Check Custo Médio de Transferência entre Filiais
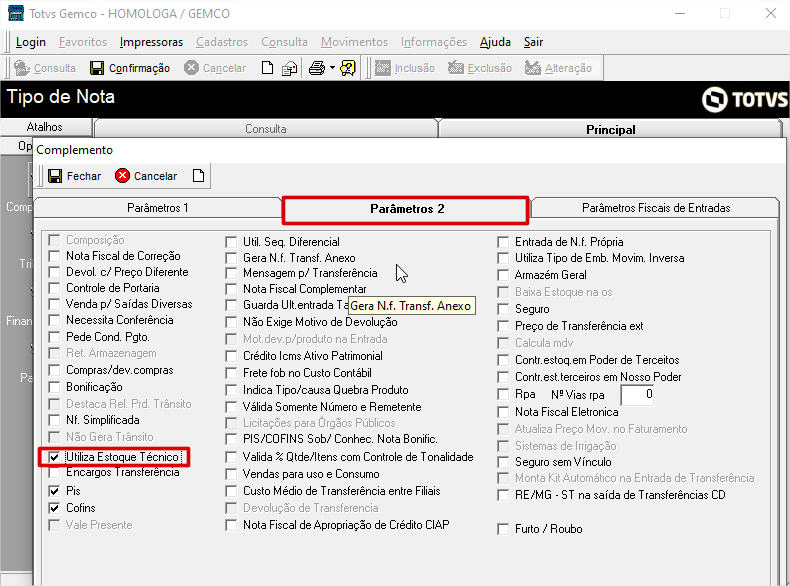The height and width of the screenshot is (586, 790). [x=231, y=491]
